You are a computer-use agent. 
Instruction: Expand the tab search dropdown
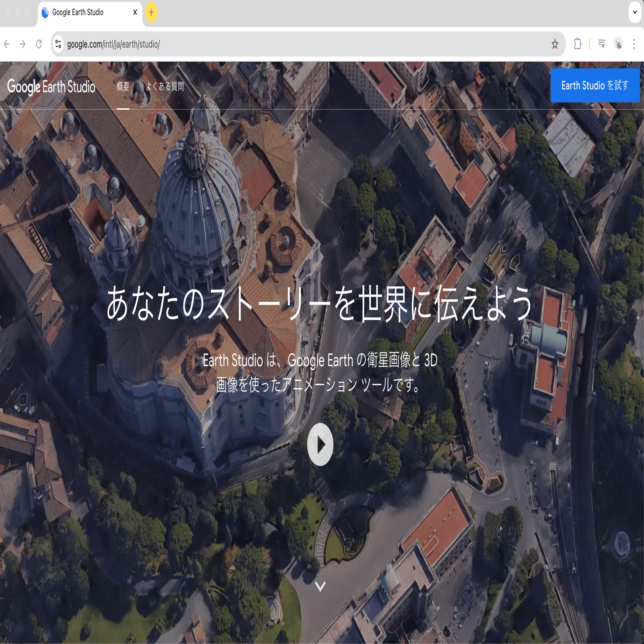click(x=635, y=12)
